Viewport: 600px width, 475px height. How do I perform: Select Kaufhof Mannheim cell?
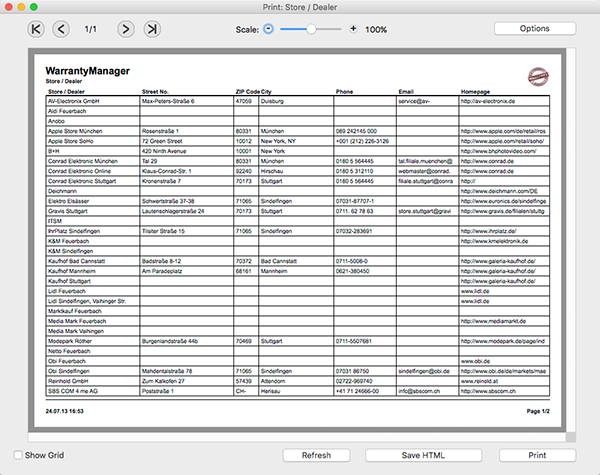(x=93, y=271)
